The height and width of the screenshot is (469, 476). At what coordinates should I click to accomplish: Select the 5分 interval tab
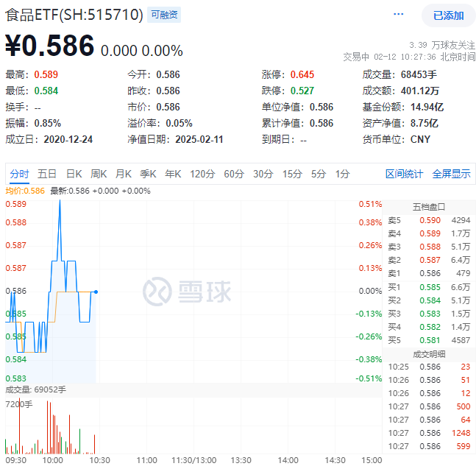click(x=319, y=174)
